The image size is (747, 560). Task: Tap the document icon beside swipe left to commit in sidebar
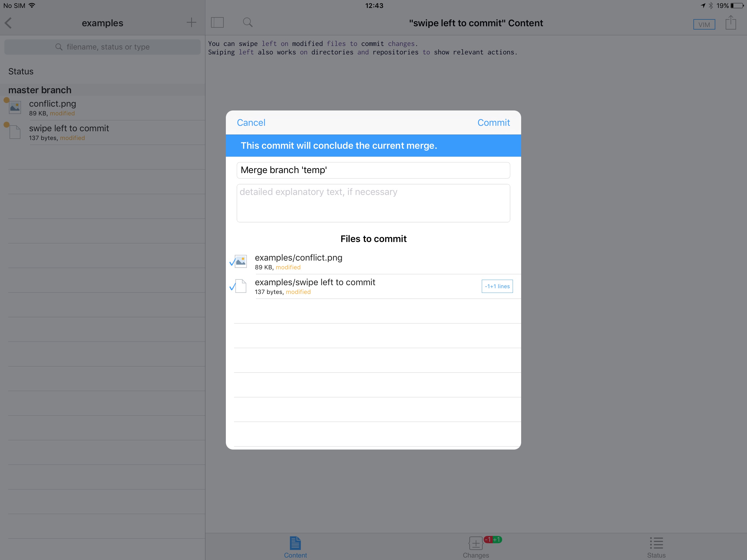[x=15, y=132]
